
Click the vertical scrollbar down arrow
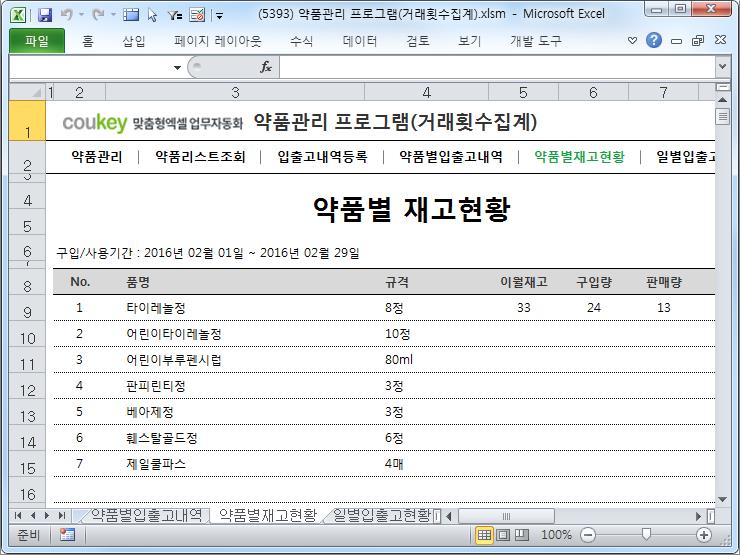coord(722,499)
